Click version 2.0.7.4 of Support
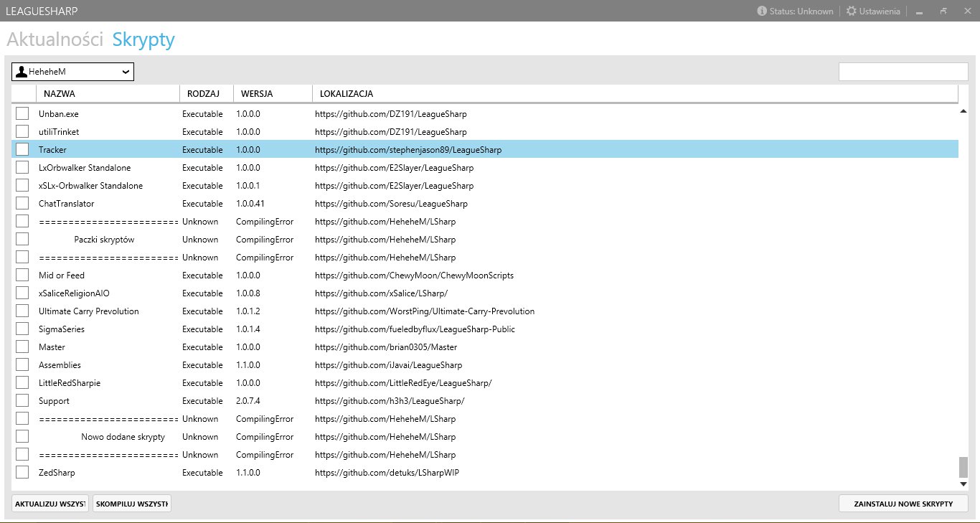 point(248,401)
